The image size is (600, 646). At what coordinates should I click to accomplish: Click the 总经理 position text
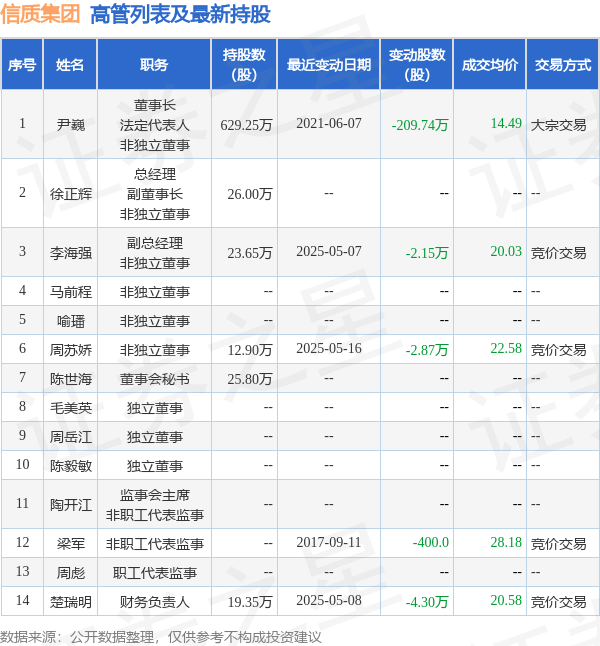coord(155,174)
